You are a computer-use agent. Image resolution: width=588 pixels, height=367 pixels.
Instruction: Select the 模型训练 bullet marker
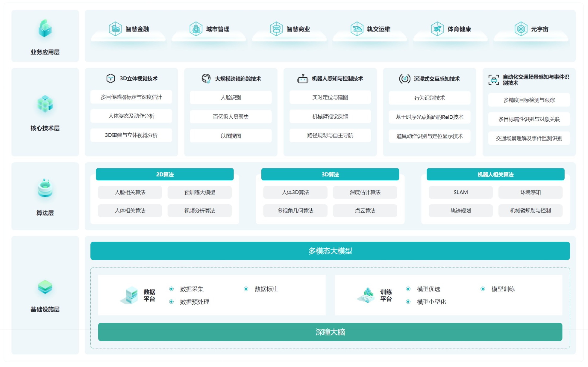[x=483, y=289]
